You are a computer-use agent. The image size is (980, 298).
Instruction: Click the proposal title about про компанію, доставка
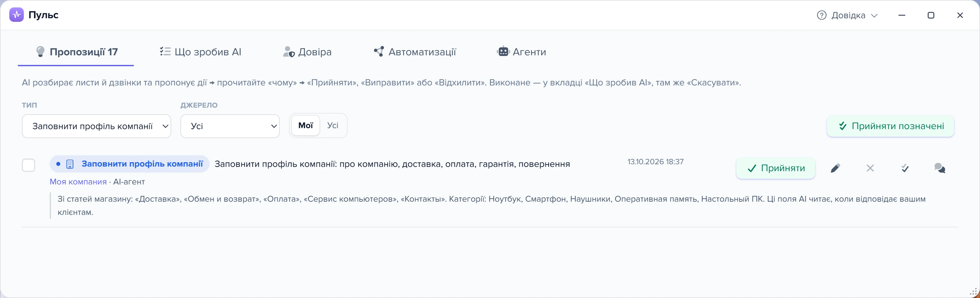point(392,164)
